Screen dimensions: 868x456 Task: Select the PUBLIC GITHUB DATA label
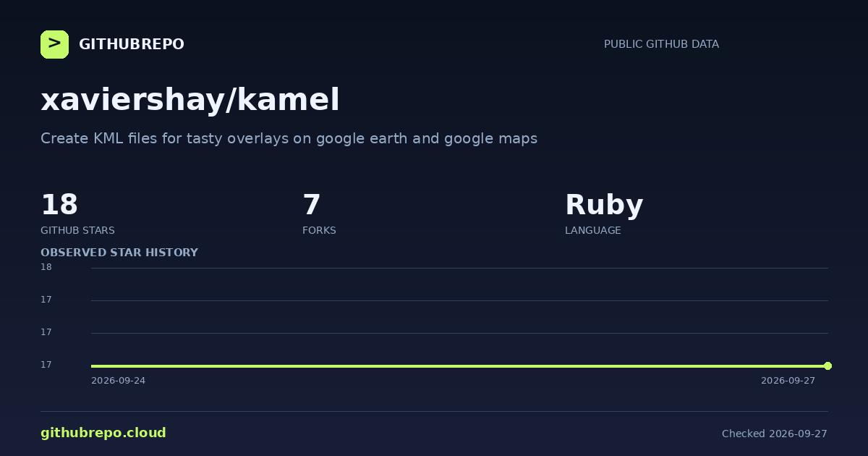coord(661,44)
